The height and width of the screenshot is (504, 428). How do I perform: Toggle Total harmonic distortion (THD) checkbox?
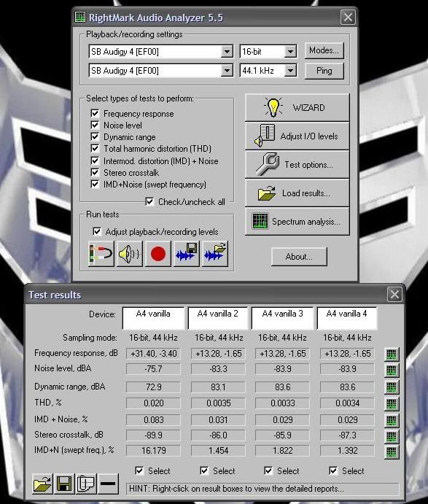95,148
